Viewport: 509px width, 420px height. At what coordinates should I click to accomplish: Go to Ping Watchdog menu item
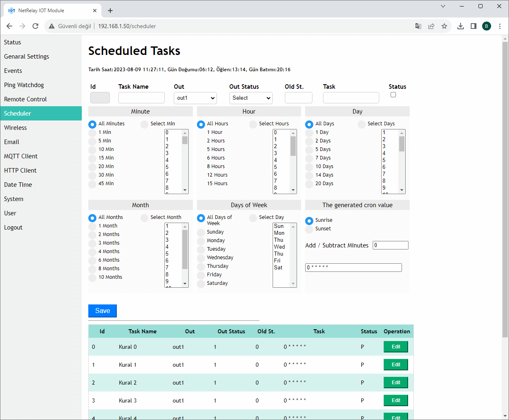[x=24, y=85]
